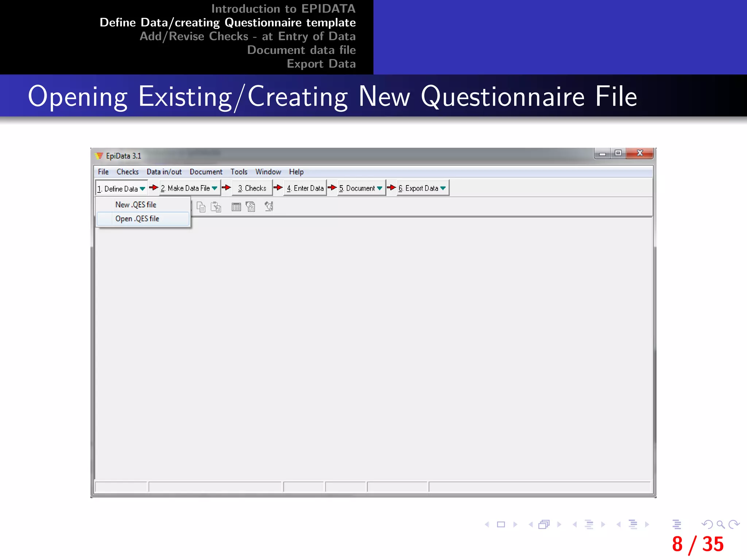Open the Data in/out menu
The width and height of the screenshot is (747, 560).
click(x=164, y=172)
